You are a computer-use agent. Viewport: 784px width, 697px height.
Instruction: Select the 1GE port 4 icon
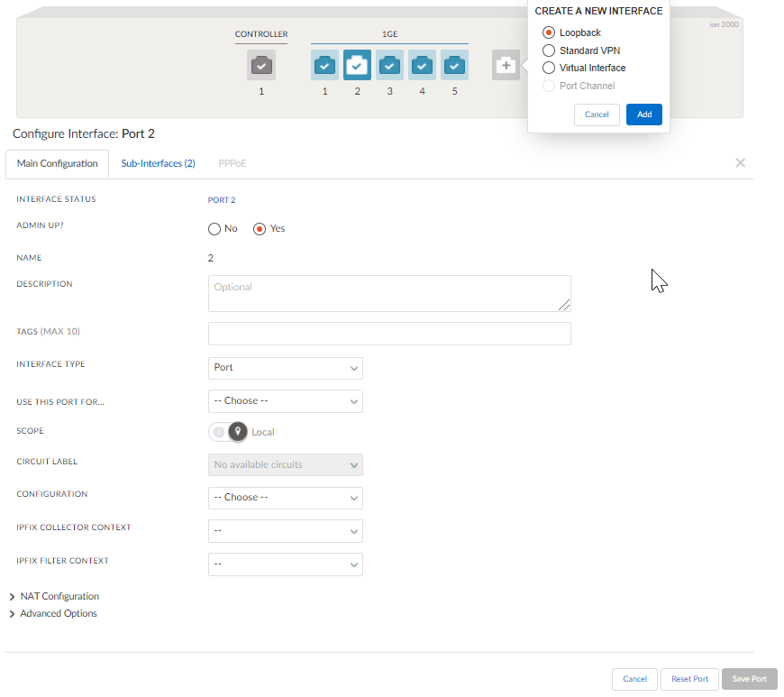pyautogui.click(x=422, y=66)
